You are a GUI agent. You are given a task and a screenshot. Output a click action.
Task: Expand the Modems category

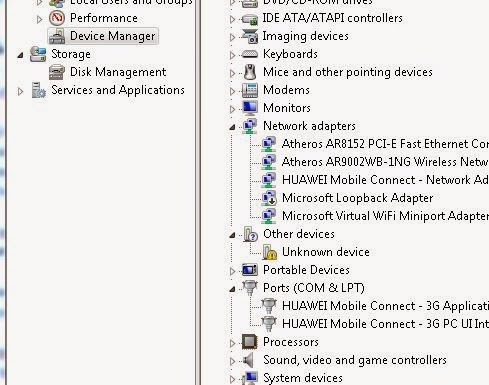click(x=232, y=91)
